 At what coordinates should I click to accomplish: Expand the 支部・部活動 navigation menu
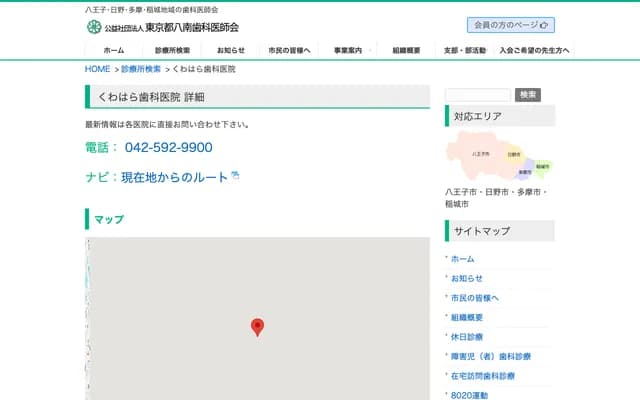tap(464, 50)
